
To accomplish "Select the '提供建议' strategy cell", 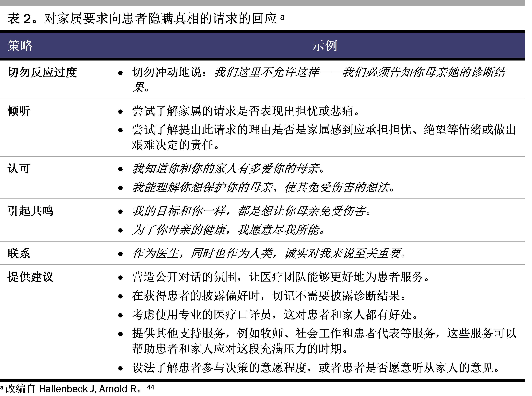I will click(x=30, y=277).
